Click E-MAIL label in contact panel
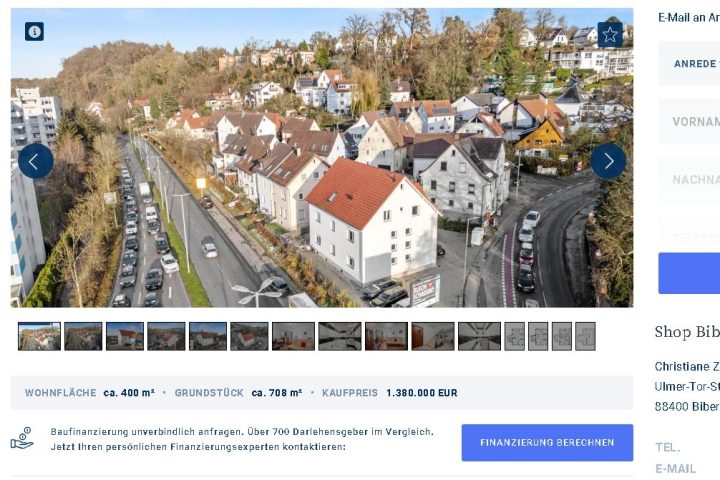This screenshot has width=720, height=480. point(675,469)
